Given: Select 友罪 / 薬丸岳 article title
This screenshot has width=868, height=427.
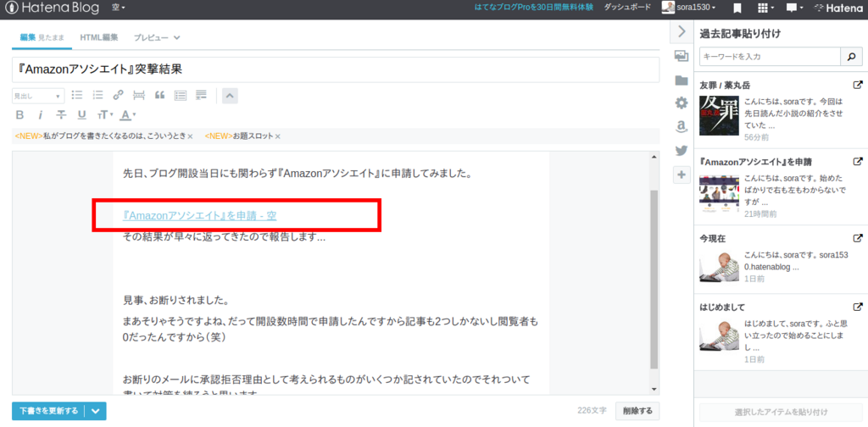Looking at the screenshot, I should click(726, 86).
